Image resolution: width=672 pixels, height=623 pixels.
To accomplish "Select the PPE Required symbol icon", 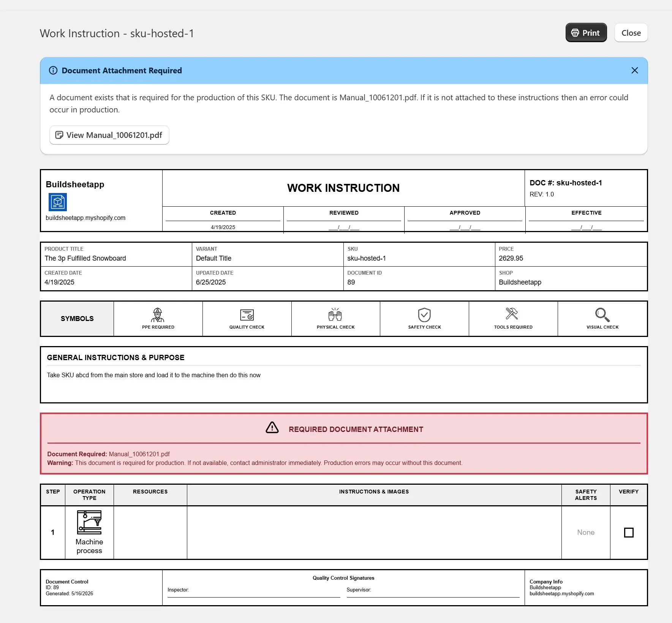I will [158, 315].
